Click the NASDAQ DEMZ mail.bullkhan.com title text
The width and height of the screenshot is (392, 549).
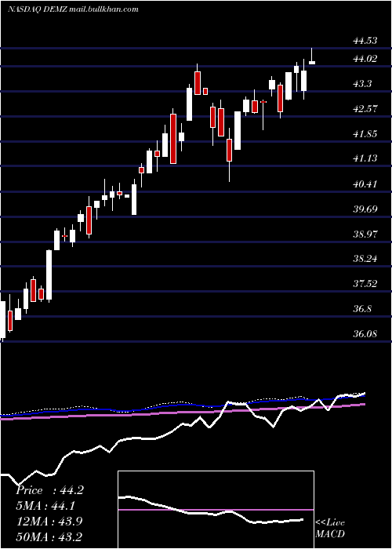(x=73, y=9)
